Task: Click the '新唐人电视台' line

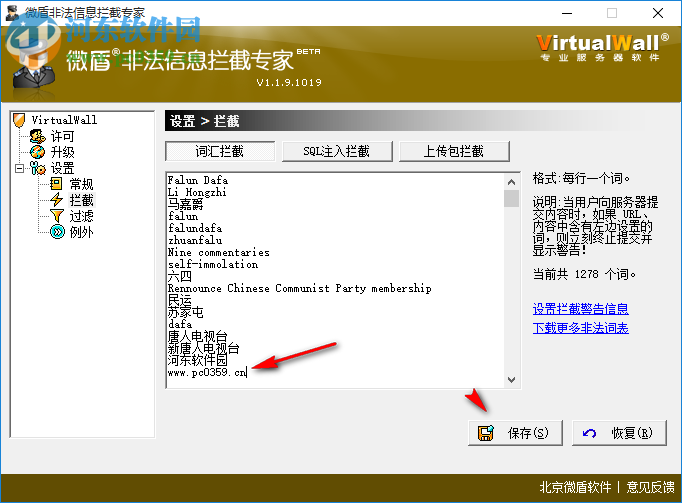Action: (204, 349)
